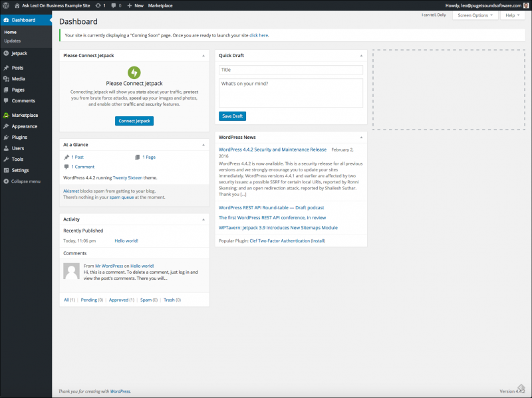
Task: Open the New content menu
Action: click(136, 5)
